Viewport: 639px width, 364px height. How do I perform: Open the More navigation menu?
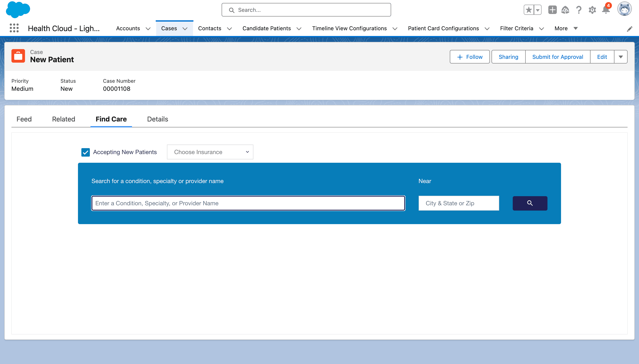click(x=566, y=28)
